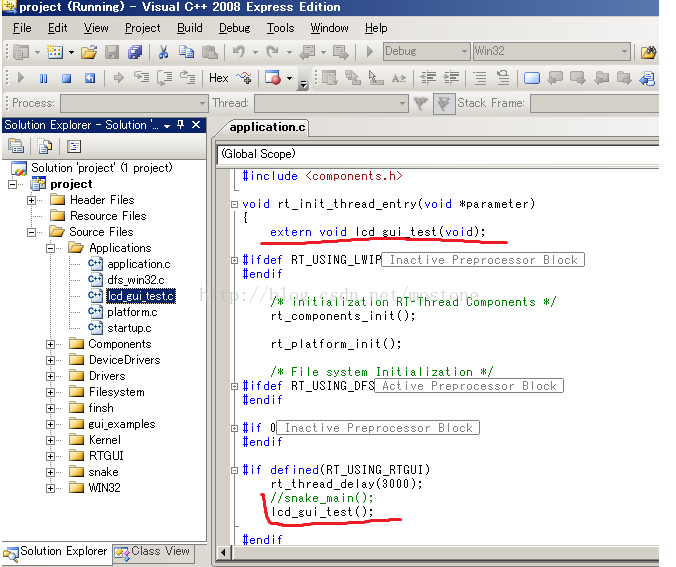676x567 pixels.
Task: Open the Project menu
Action: coord(143,28)
